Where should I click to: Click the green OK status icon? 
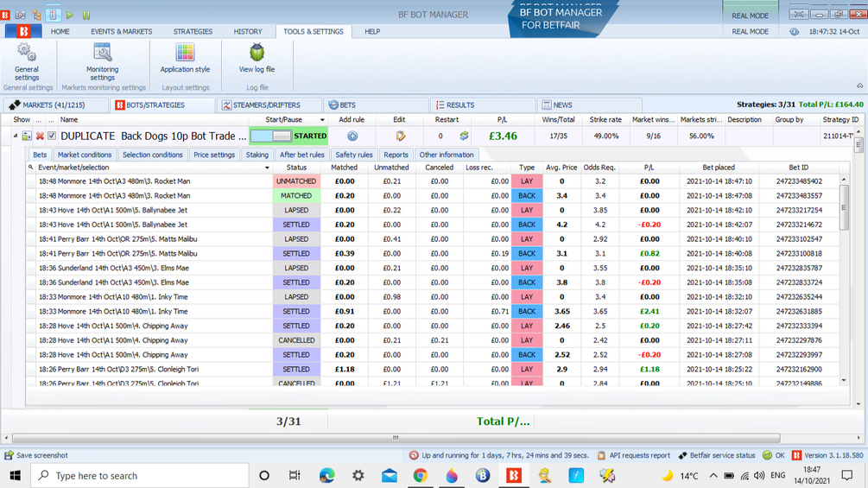[x=767, y=455]
